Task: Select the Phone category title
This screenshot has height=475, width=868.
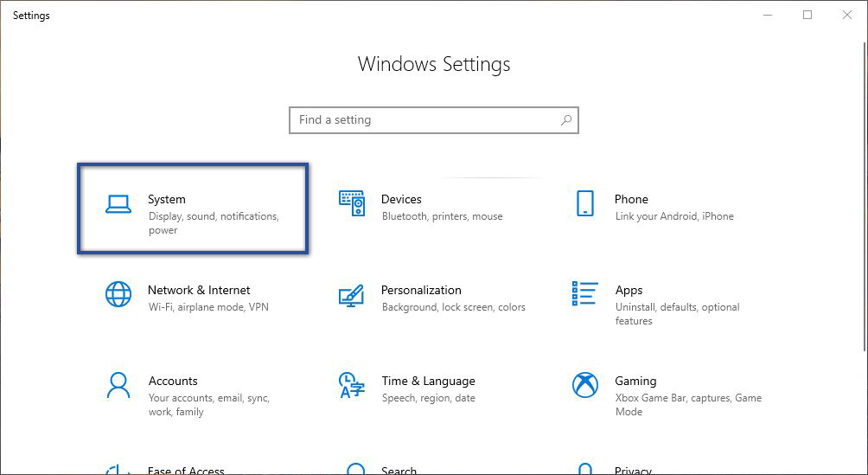Action: pos(631,199)
